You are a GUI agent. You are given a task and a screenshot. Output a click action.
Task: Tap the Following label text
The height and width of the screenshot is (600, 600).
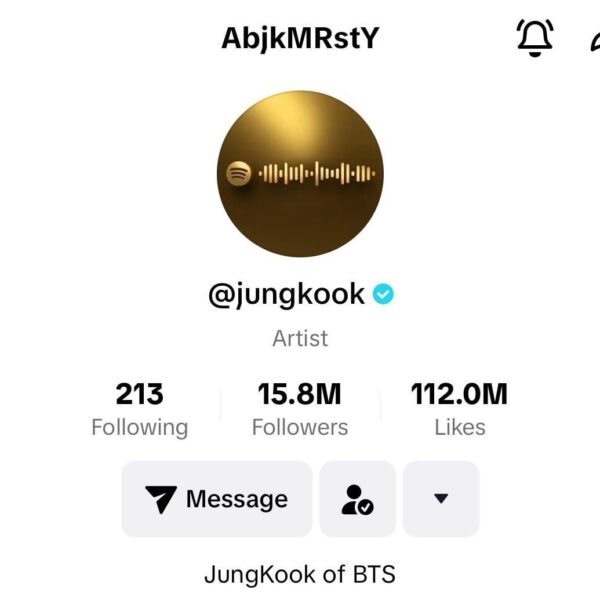pyautogui.click(x=140, y=427)
